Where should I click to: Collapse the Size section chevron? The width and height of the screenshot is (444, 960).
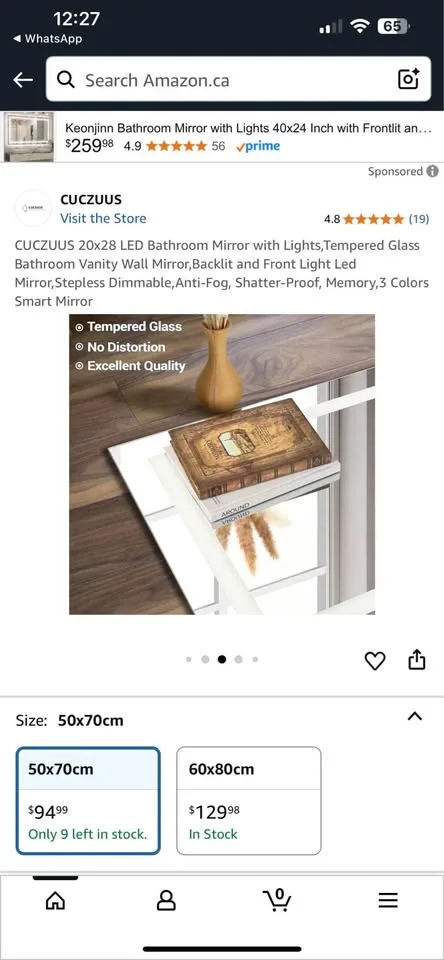tap(415, 716)
